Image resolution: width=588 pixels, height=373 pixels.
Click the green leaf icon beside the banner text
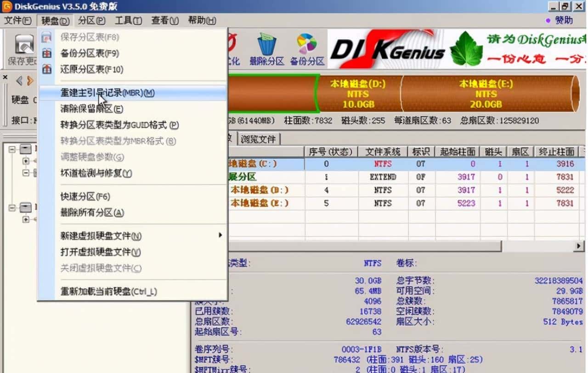point(465,47)
